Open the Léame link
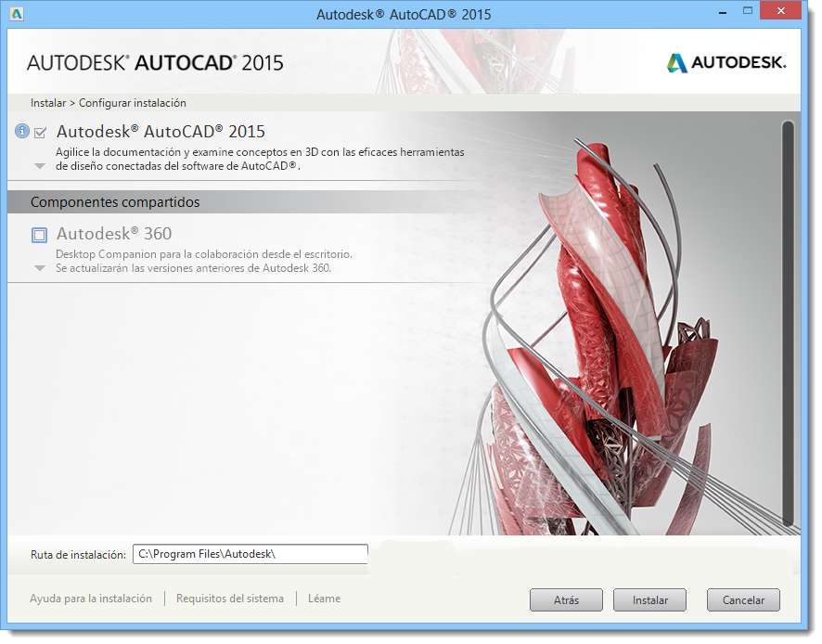This screenshot has height=644, width=822. coord(324,599)
